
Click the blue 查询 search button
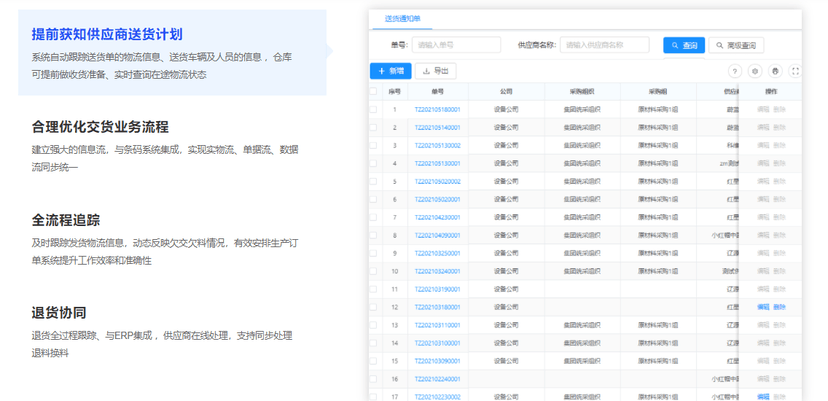[684, 45]
